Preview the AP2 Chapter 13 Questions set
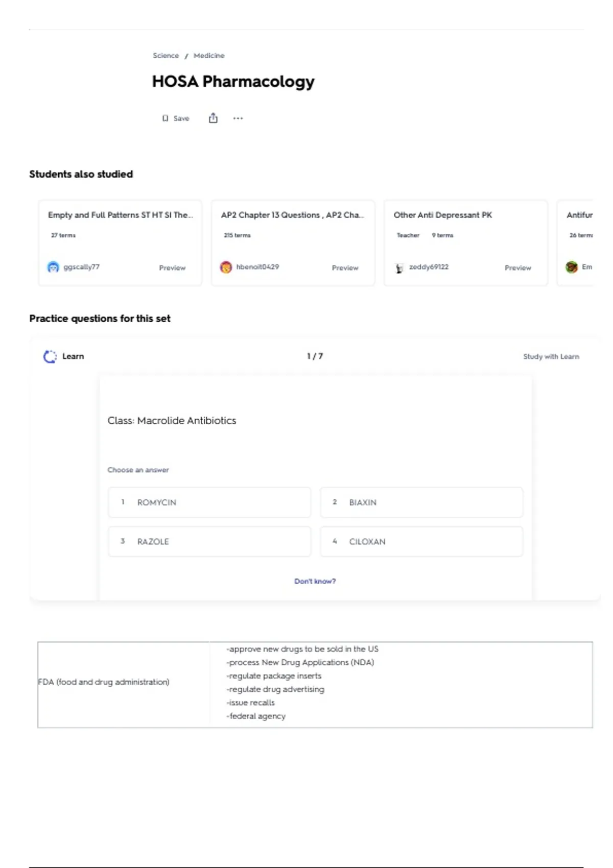This screenshot has height=868, width=613. point(345,268)
